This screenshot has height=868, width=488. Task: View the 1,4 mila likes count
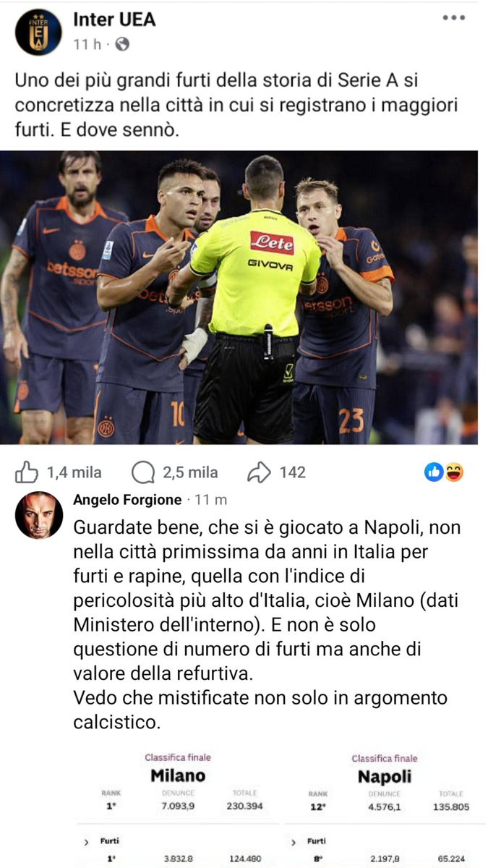[x=74, y=473]
